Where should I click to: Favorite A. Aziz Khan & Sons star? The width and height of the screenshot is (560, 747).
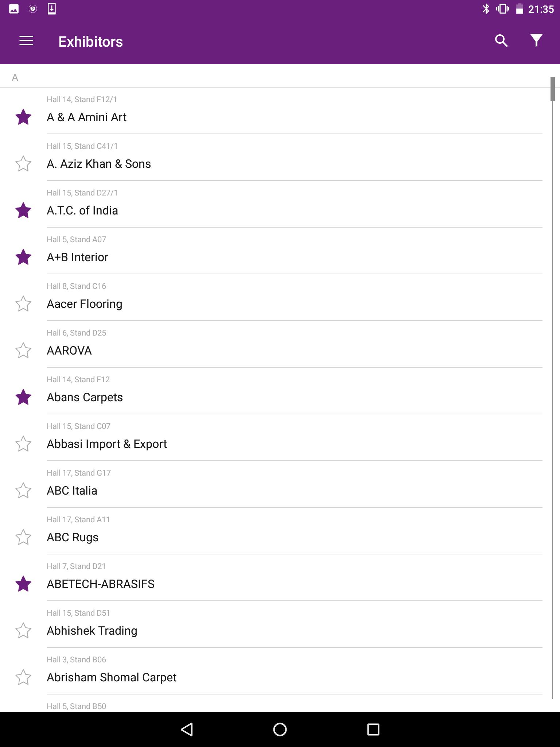[x=23, y=164]
